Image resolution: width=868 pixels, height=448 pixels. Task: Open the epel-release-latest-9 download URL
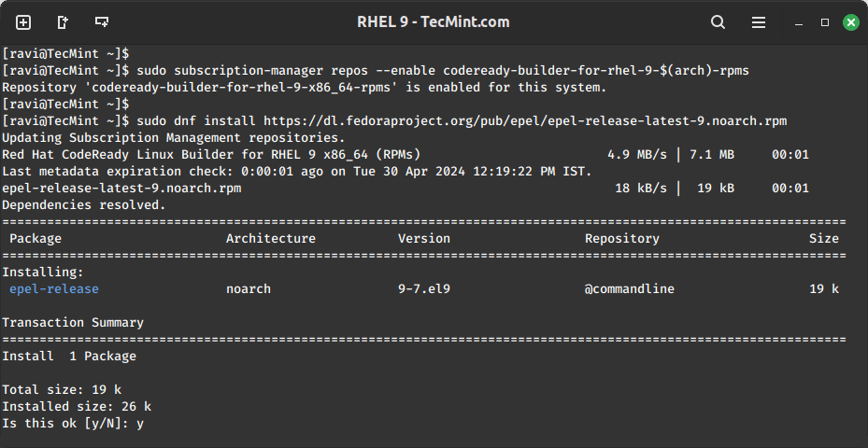click(525, 120)
